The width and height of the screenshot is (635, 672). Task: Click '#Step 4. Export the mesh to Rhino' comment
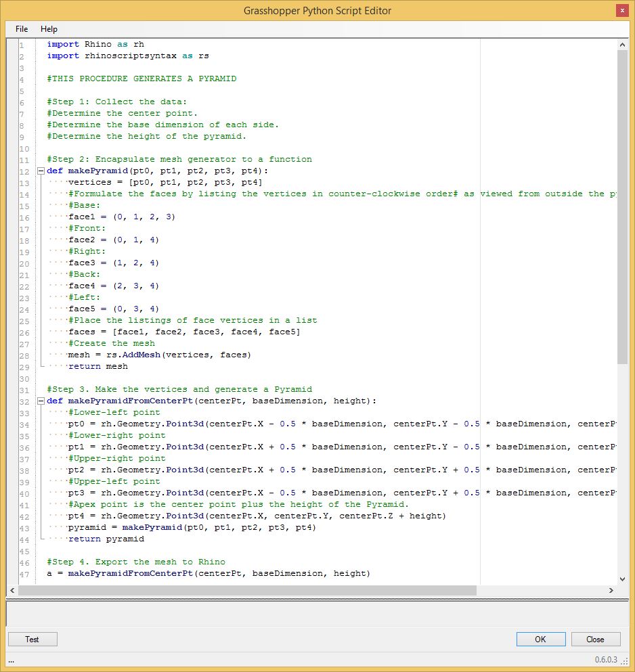point(136,562)
